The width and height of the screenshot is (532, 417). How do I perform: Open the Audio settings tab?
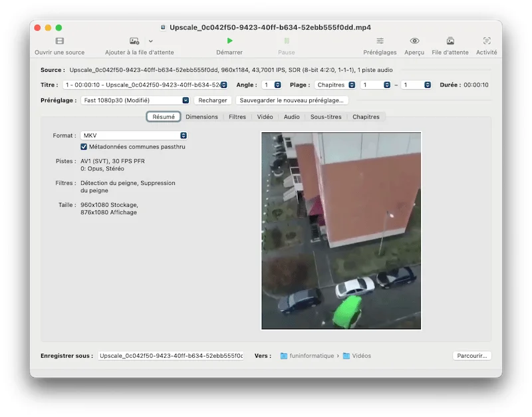tap(291, 116)
